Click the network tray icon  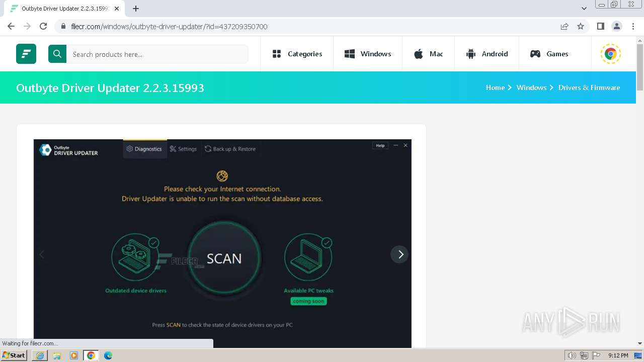(584, 355)
